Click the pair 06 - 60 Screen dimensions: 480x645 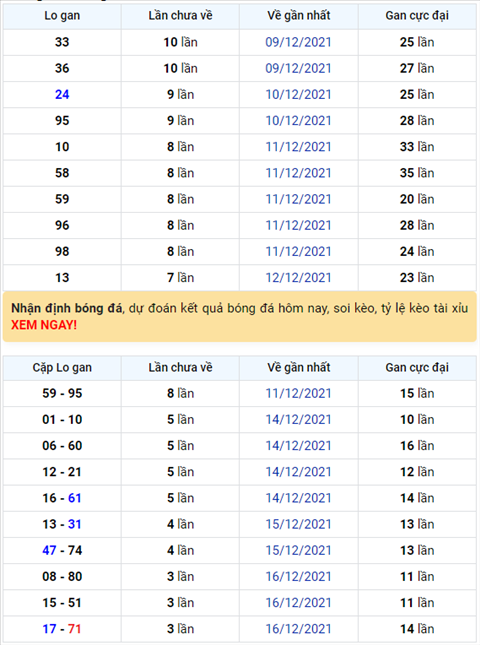click(x=62, y=445)
